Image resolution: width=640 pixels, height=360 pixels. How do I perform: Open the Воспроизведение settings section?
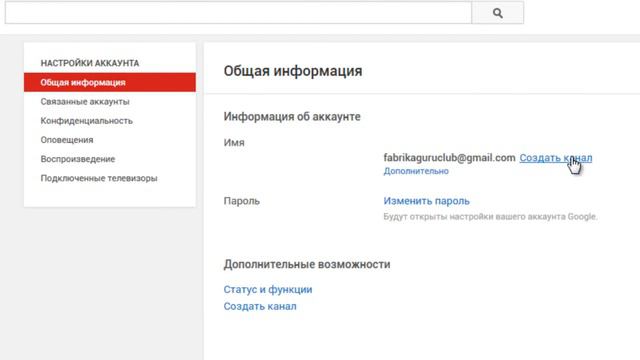pos(78,159)
